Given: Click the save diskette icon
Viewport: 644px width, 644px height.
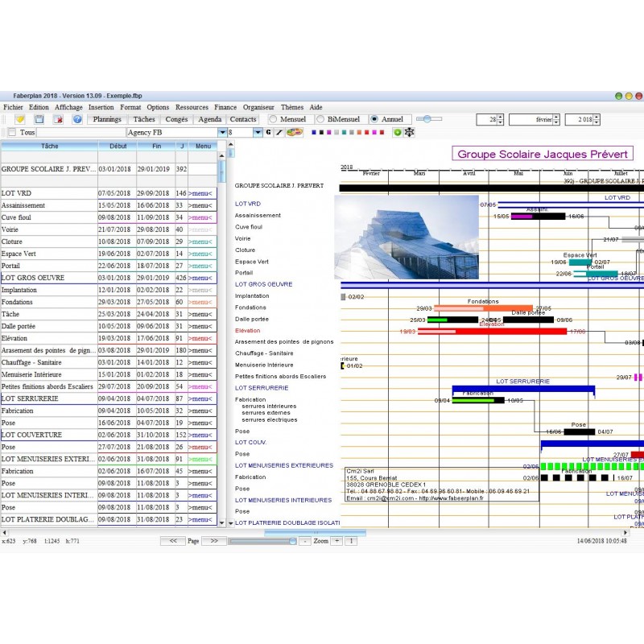Looking at the screenshot, I should 39,119.
